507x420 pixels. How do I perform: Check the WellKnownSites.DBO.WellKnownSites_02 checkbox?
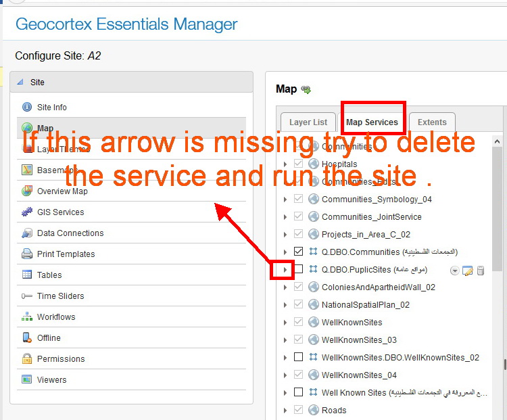(x=298, y=357)
